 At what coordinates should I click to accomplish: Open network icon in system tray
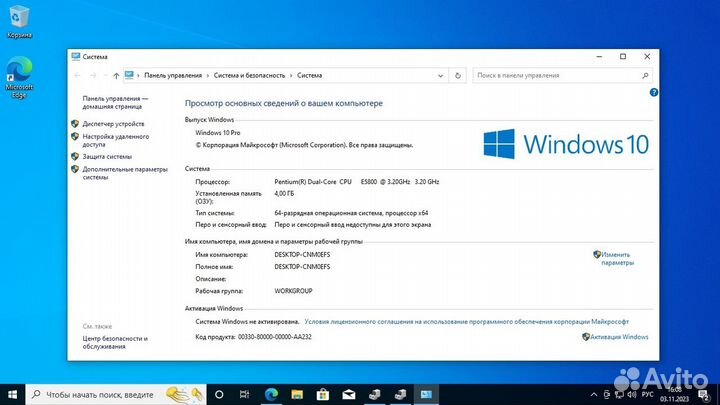[x=619, y=394]
